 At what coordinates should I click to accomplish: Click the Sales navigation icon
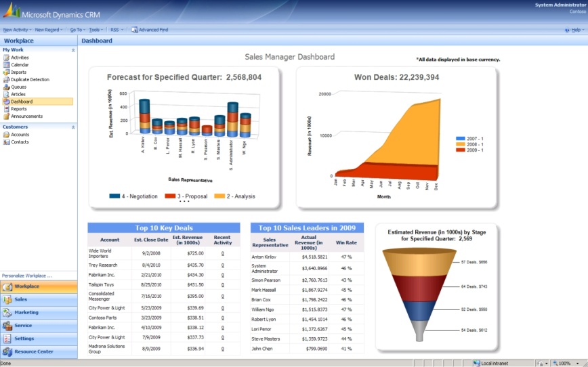[7, 299]
